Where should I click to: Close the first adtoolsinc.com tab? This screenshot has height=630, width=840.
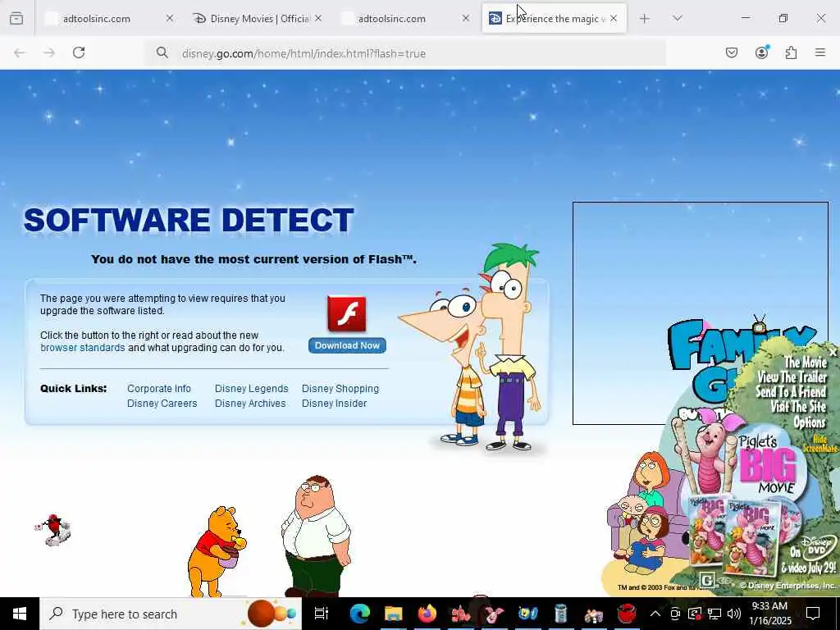170,18
